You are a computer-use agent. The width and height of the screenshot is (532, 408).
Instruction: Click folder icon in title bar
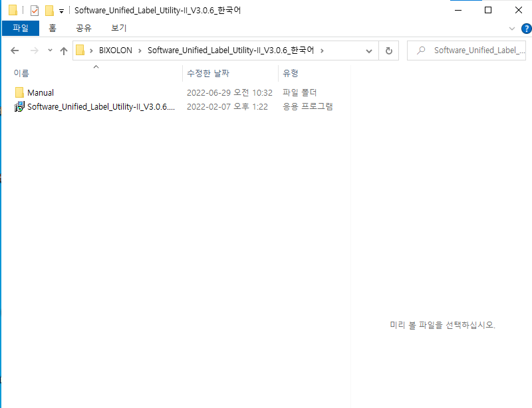coord(13,10)
